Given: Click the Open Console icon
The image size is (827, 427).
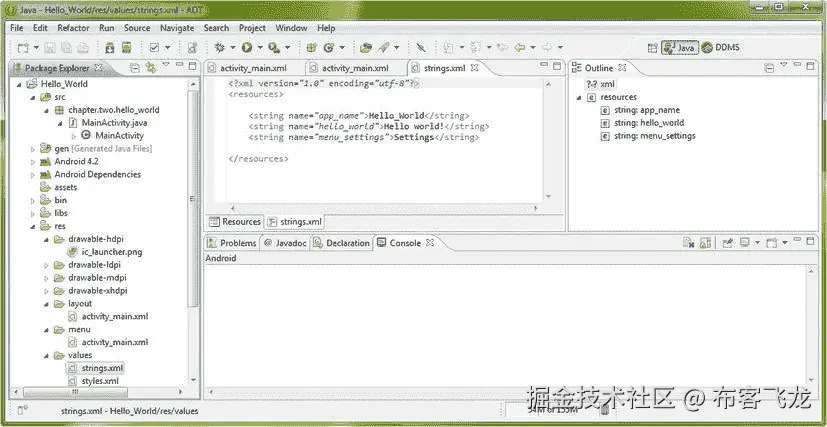Looking at the screenshot, I should [x=772, y=242].
